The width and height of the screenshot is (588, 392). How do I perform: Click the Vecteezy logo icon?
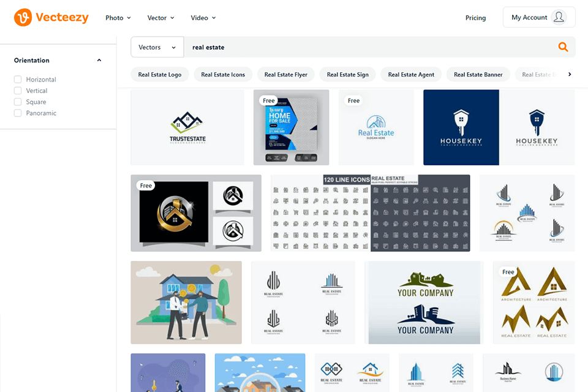coord(23,18)
